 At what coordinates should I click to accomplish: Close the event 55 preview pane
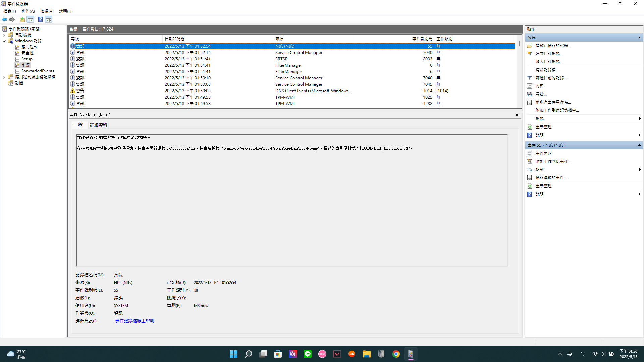517,115
